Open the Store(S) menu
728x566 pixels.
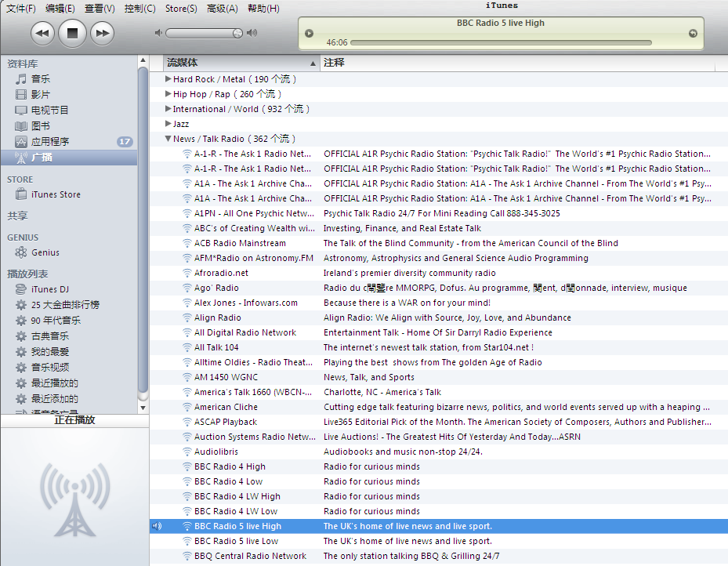pyautogui.click(x=181, y=9)
